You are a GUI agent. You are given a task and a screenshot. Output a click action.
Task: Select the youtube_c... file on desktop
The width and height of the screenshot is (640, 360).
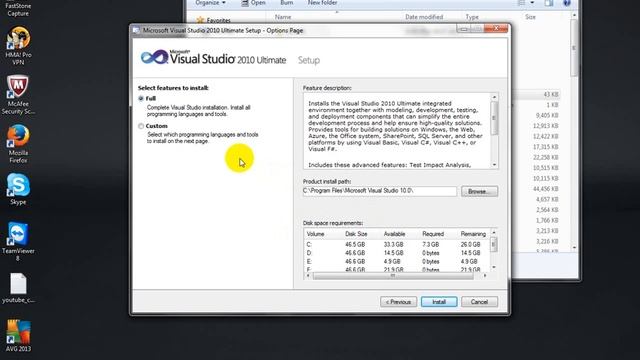tap(18, 288)
